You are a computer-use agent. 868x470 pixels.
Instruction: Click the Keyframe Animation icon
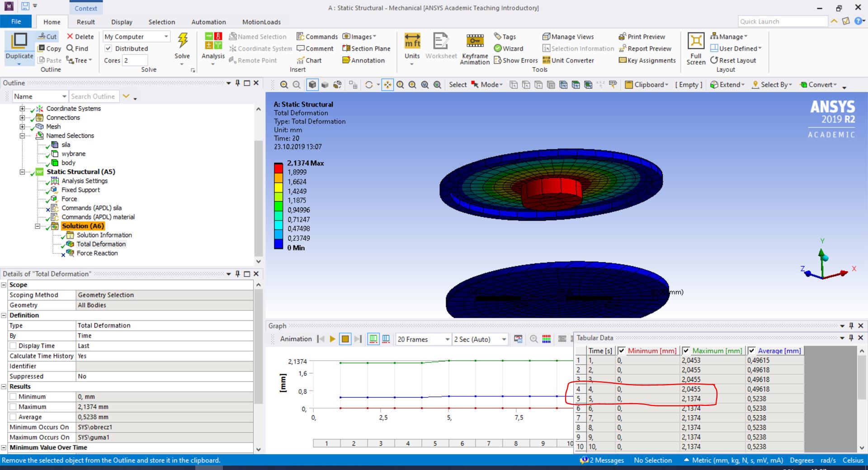pyautogui.click(x=475, y=42)
